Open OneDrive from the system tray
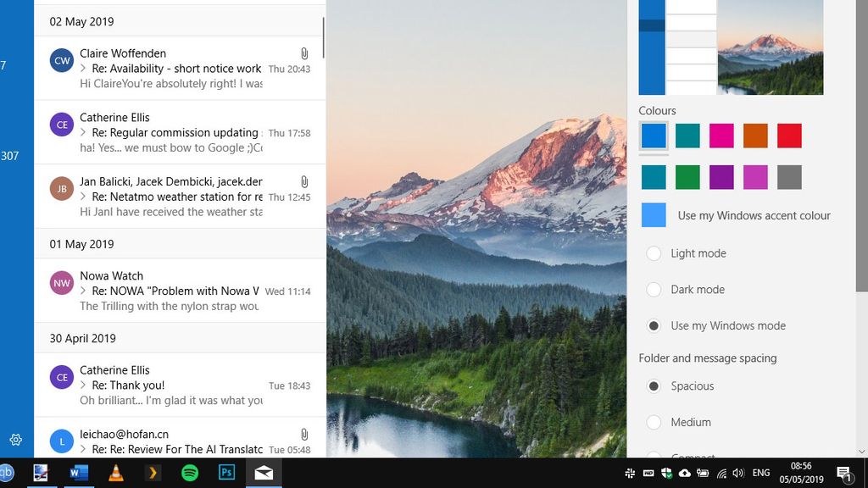Screen dimensions: 868x488 (x=683, y=474)
